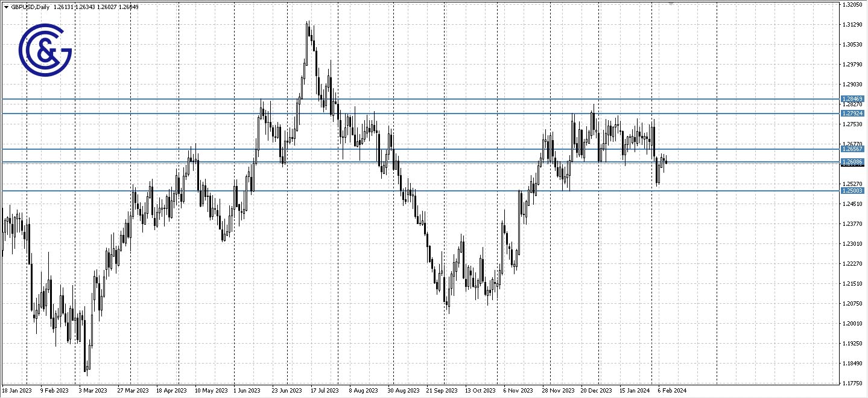
Task: Select the 1.26567 support level price tag
Action: coord(852,149)
